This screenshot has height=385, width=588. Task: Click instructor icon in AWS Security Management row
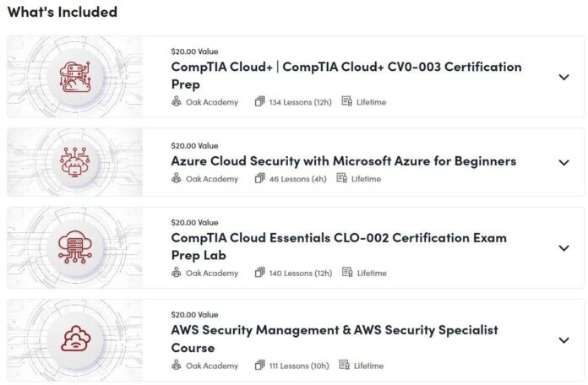coord(177,365)
